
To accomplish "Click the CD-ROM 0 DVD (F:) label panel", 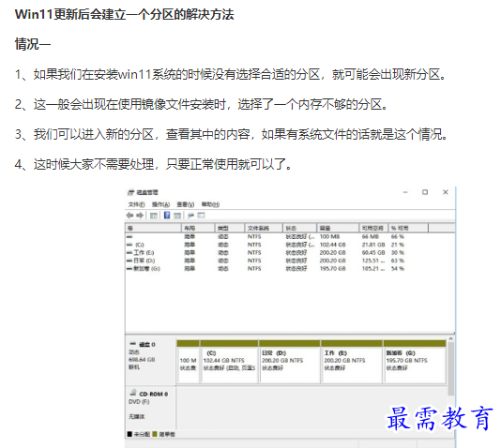I will point(151,408).
